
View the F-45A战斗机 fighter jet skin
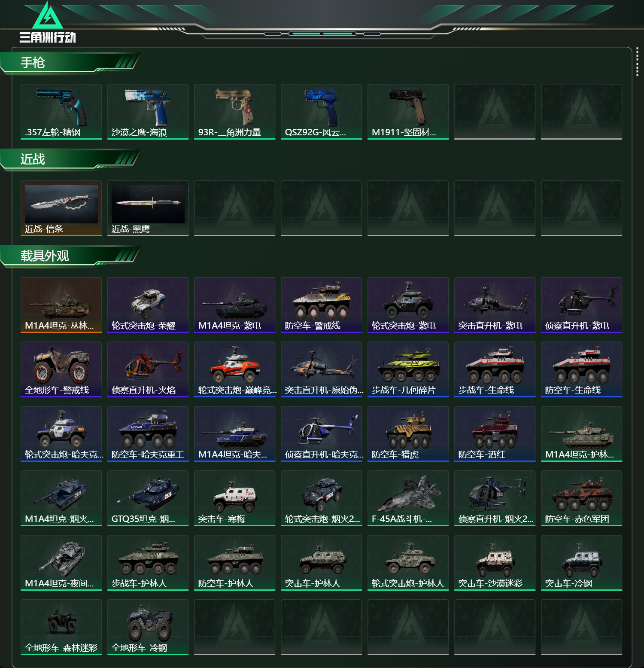408,498
